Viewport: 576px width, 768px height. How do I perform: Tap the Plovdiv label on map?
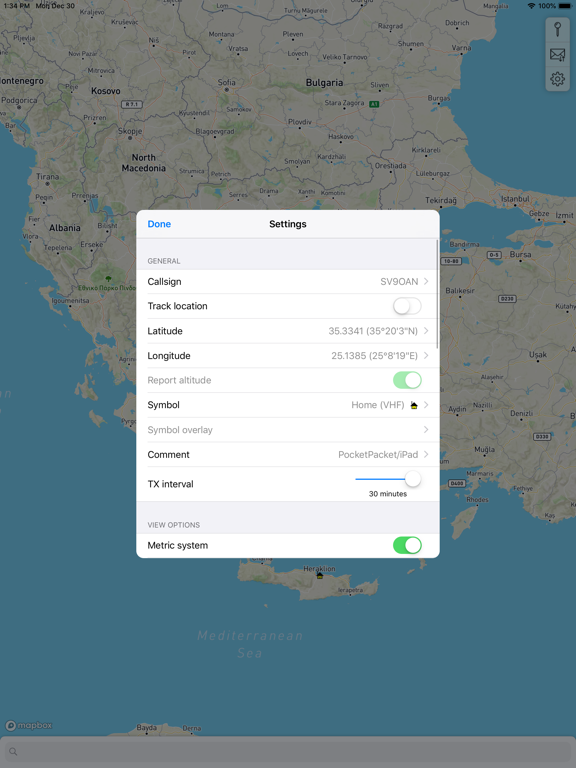pyautogui.click(x=300, y=122)
